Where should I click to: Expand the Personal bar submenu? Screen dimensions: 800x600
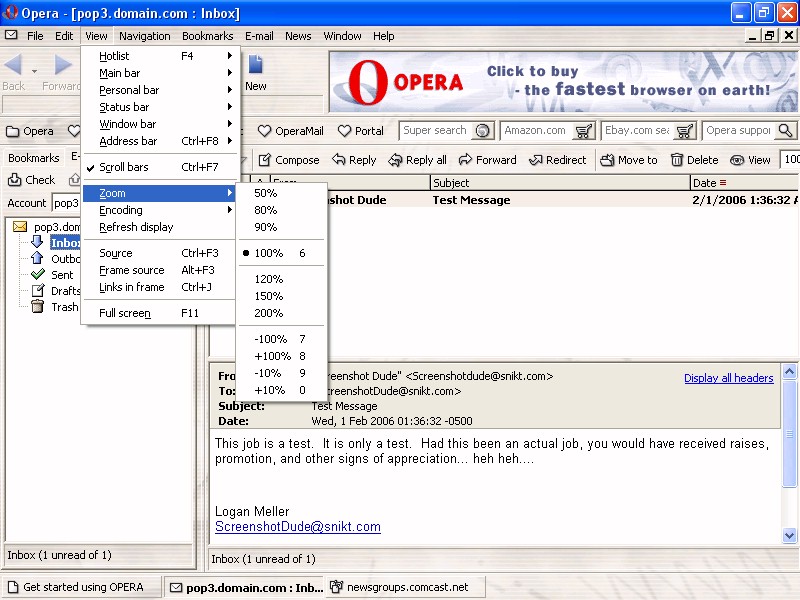[159, 90]
